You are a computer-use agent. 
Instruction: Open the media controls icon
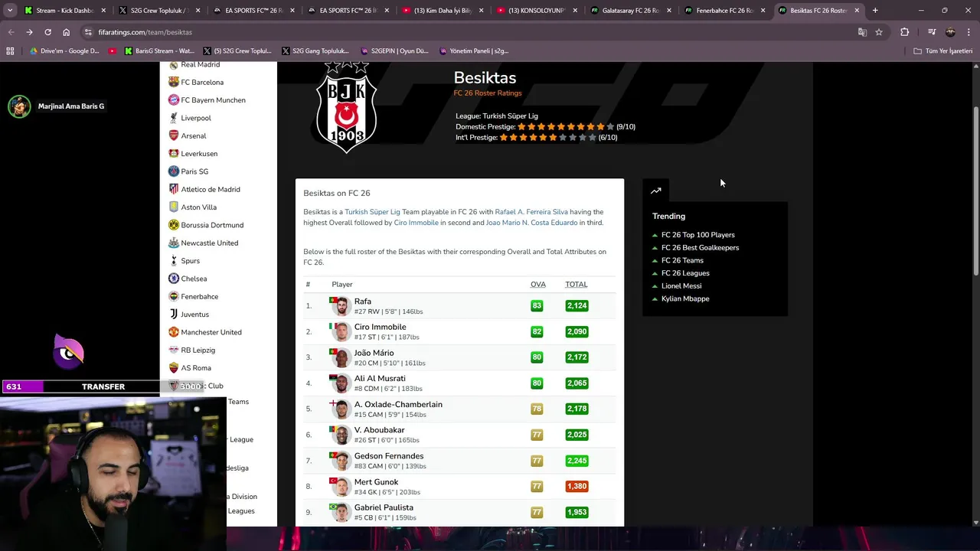932,32
